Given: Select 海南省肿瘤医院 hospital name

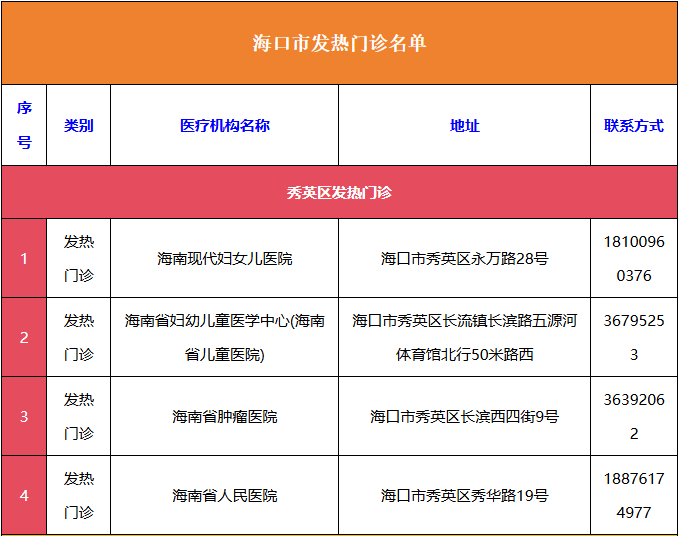Looking at the screenshot, I should pos(224,416).
